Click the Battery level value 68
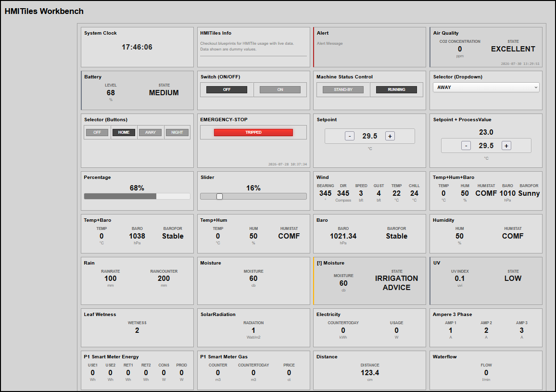This screenshot has width=556, height=392. 111,93
